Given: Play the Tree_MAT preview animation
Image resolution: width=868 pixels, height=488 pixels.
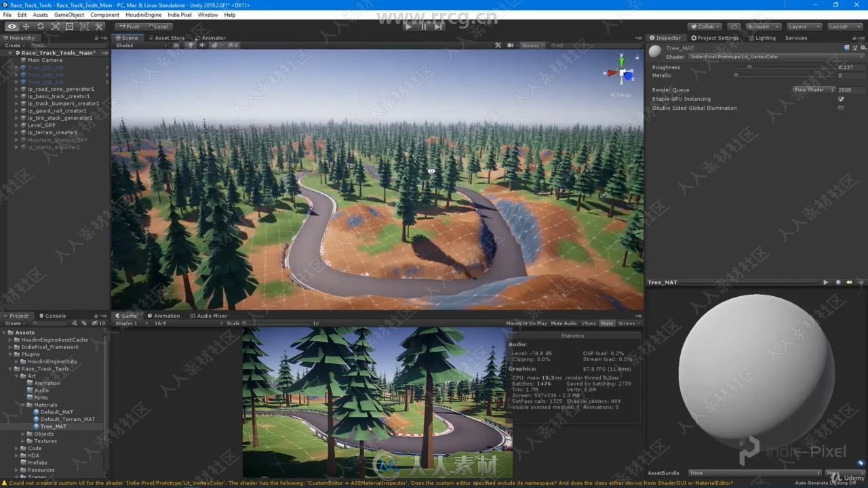Looking at the screenshot, I should tap(826, 282).
